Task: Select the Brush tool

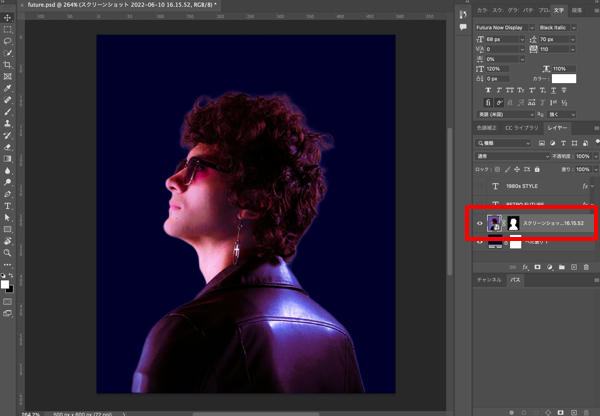Action: click(x=7, y=112)
